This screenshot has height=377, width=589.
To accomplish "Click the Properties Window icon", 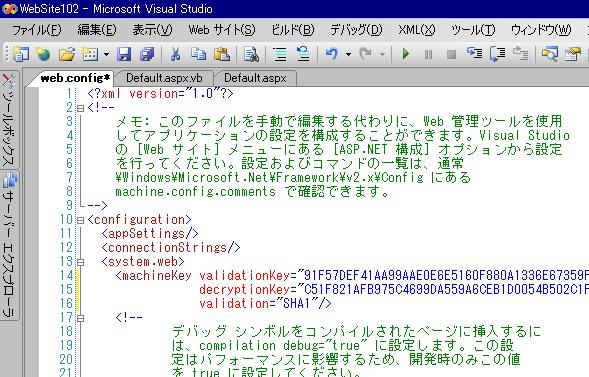I will coord(573,54).
